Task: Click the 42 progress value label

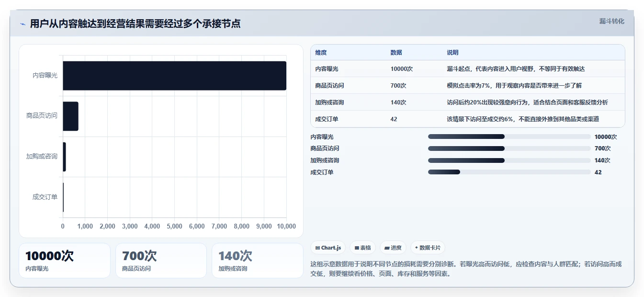Action: point(598,172)
